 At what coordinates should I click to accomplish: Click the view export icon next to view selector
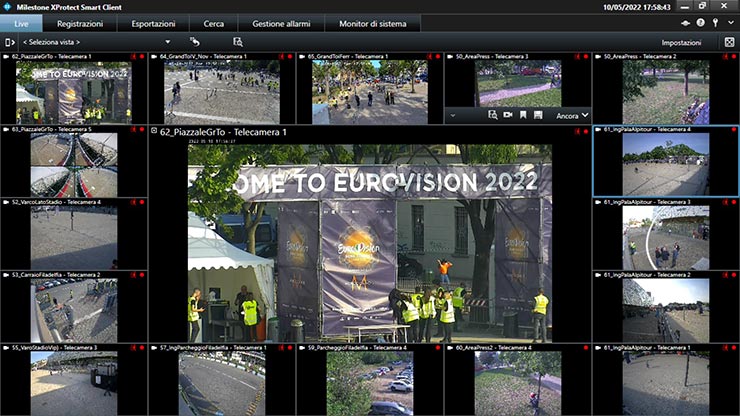[196, 42]
